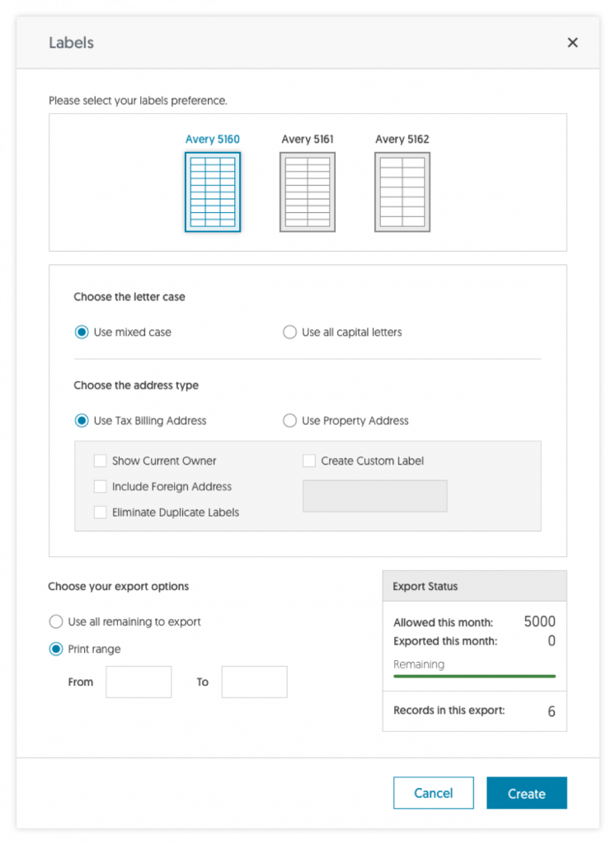
Task: Click the custom label text box
Action: click(x=374, y=496)
